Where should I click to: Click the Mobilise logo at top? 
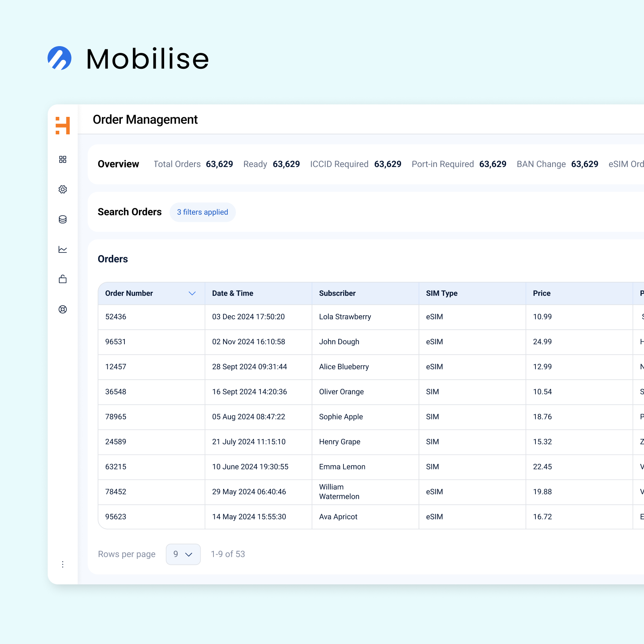pyautogui.click(x=128, y=59)
